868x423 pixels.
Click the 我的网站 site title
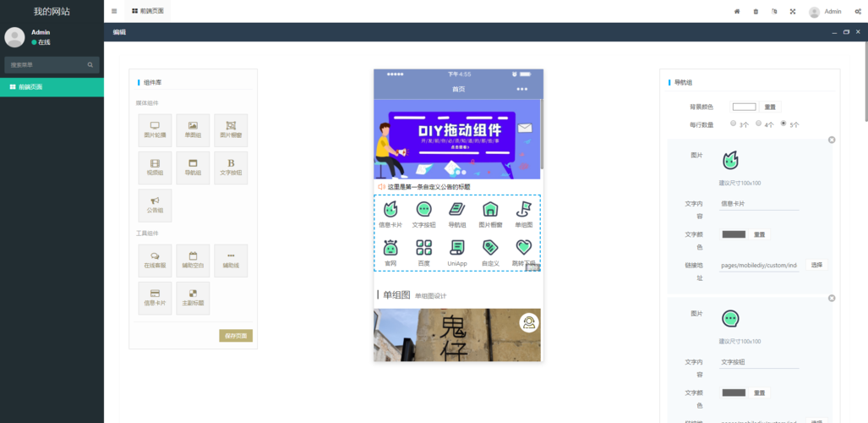(x=52, y=12)
